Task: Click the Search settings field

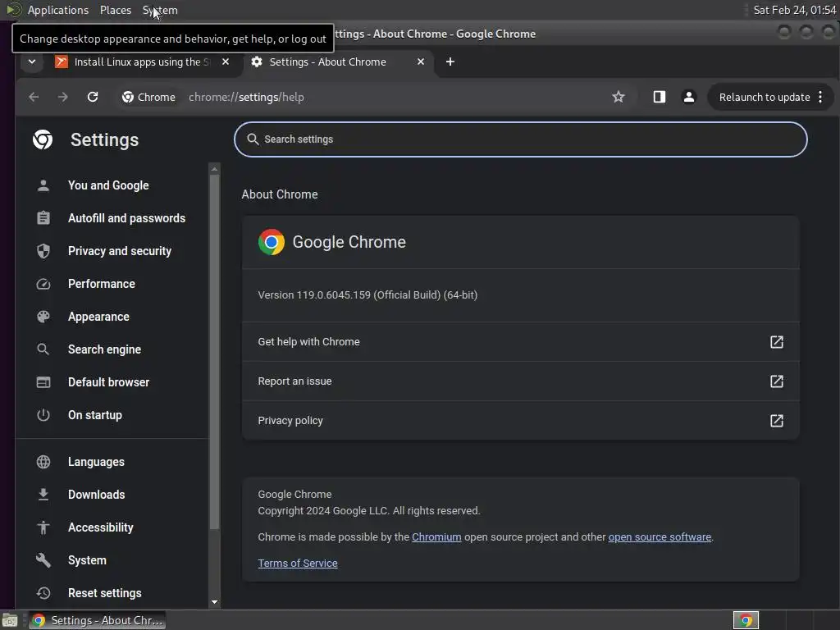Action: [x=520, y=139]
